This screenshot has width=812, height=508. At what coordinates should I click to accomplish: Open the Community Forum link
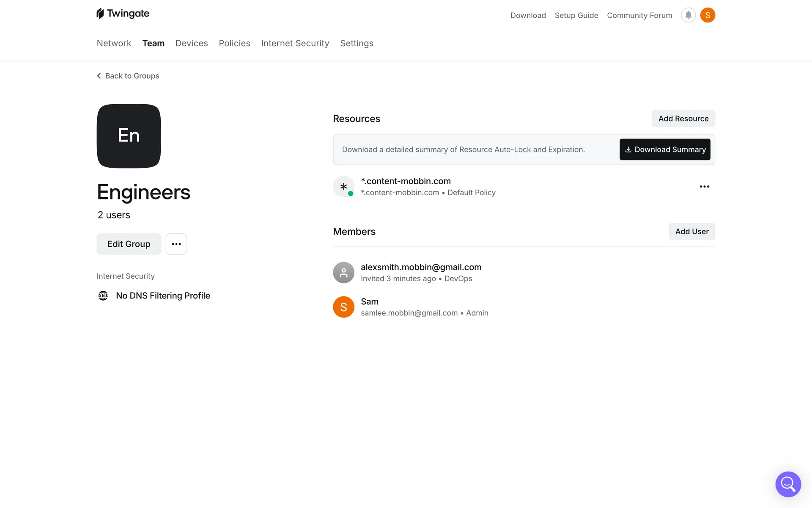(639, 15)
